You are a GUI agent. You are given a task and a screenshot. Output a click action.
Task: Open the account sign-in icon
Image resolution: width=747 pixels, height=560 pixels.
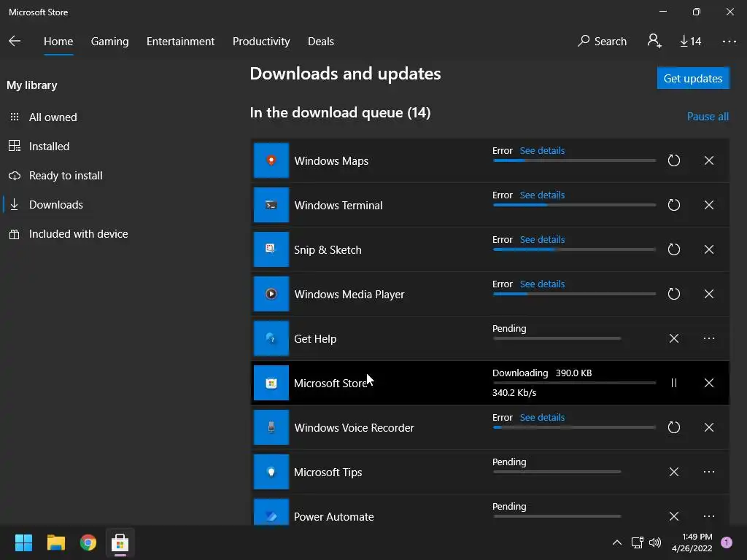click(x=654, y=42)
